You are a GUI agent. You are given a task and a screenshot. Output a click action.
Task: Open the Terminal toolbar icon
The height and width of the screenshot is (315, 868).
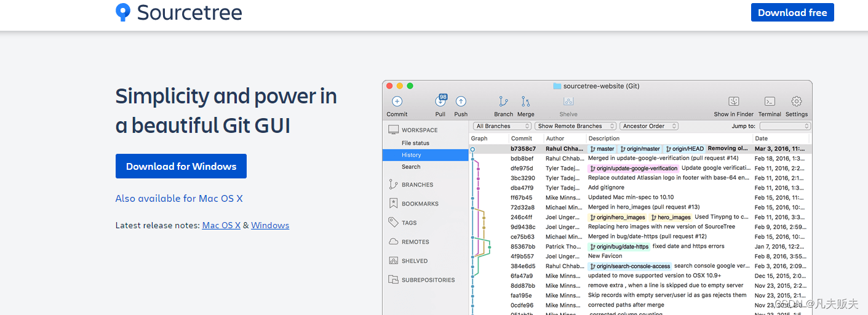[770, 102]
